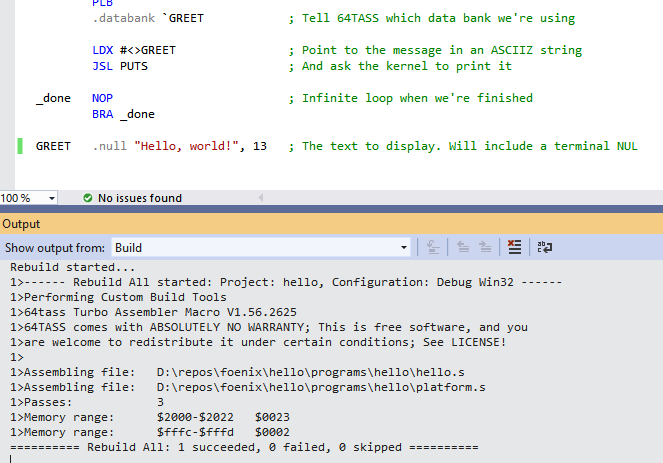Go to previous message in Output

click(463, 247)
